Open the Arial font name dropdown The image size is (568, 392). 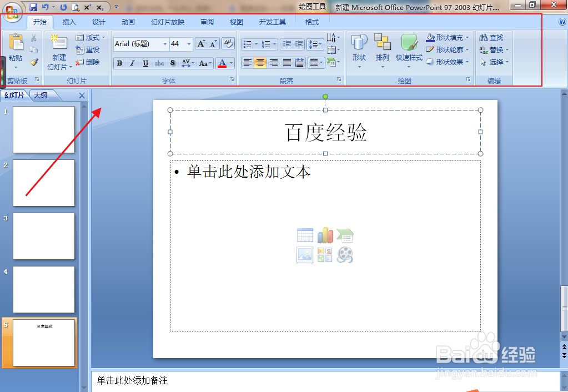(165, 44)
